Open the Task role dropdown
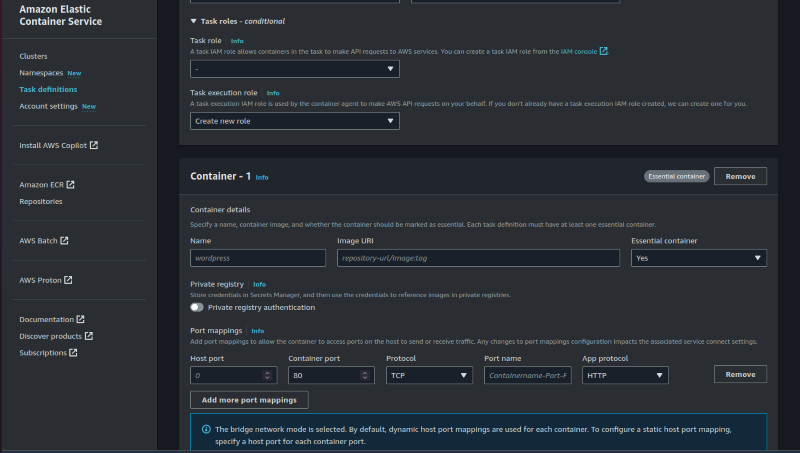The width and height of the screenshot is (800, 453). (x=294, y=69)
